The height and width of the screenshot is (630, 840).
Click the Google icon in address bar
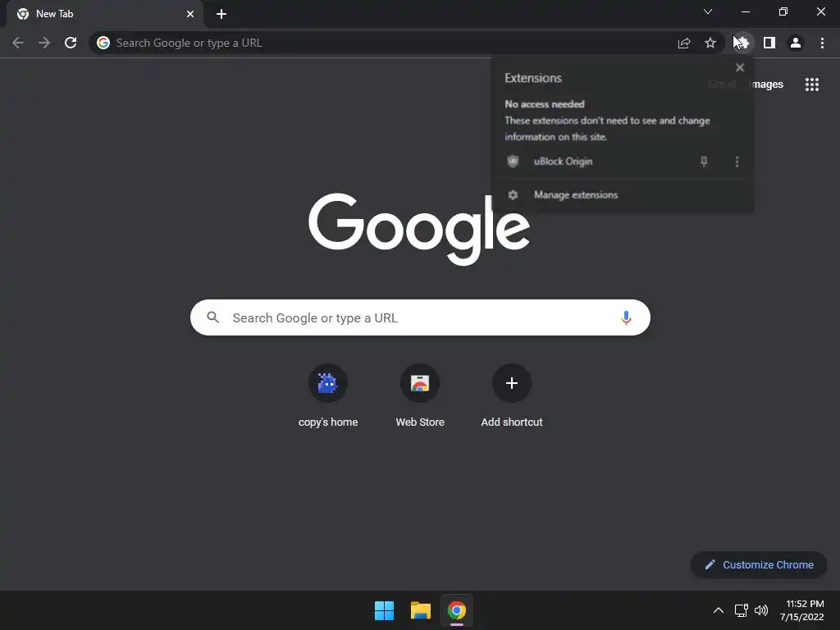[x=103, y=43]
